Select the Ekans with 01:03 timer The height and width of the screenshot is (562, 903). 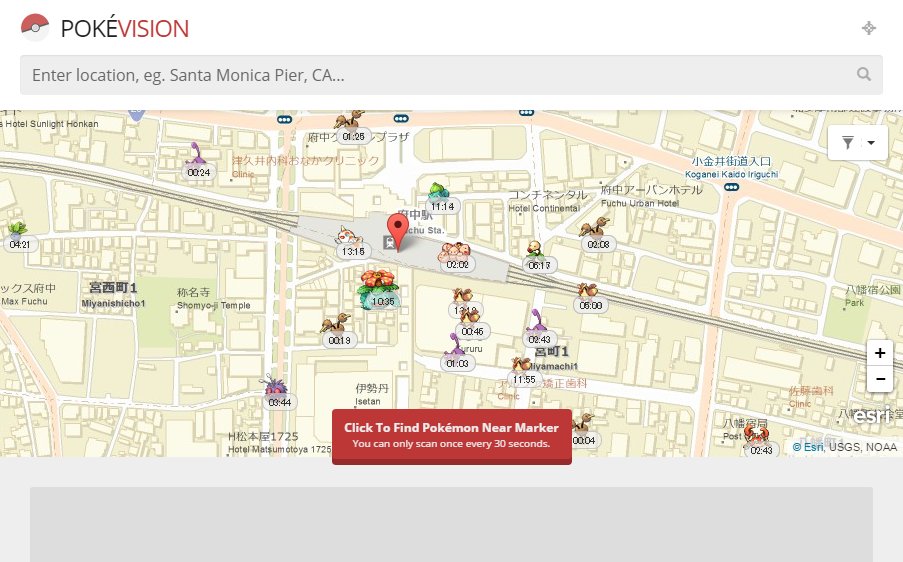(457, 352)
